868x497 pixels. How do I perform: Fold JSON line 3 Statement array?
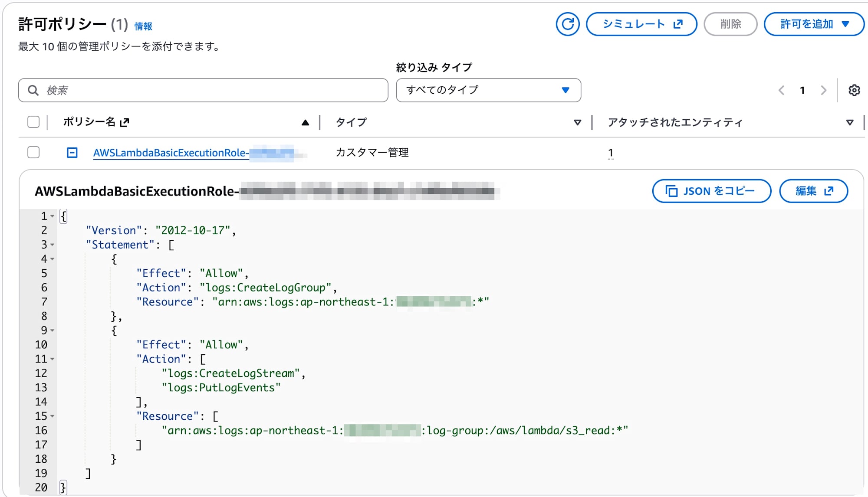(x=53, y=245)
